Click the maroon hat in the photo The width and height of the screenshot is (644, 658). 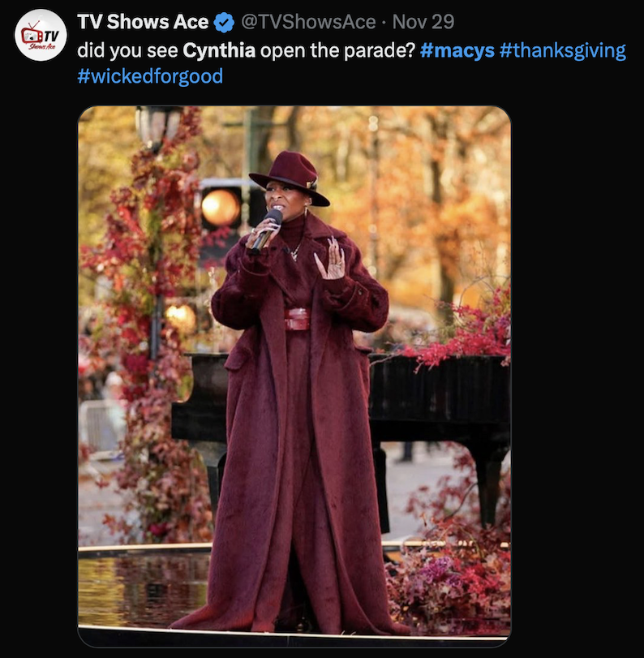point(289,177)
